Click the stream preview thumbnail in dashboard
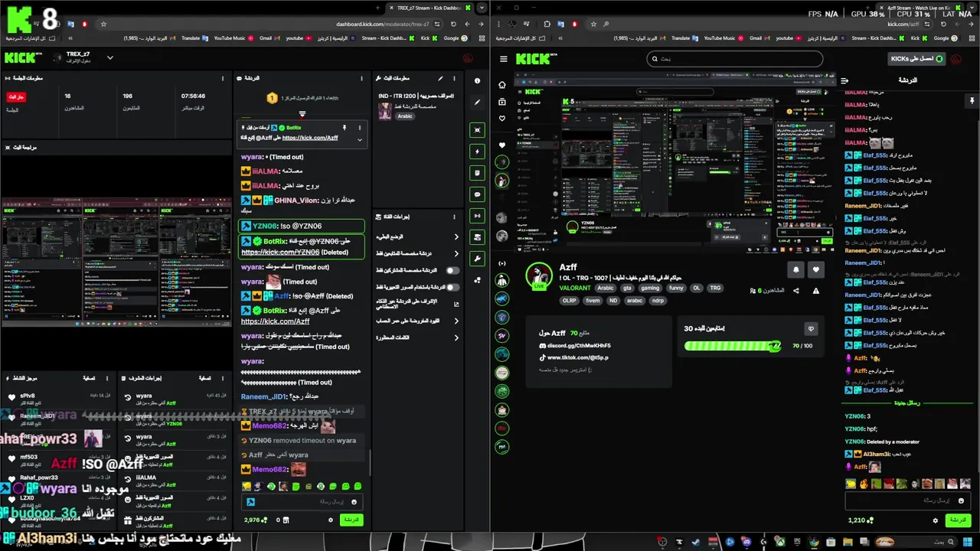Image resolution: width=980 pixels, height=551 pixels. click(116, 262)
